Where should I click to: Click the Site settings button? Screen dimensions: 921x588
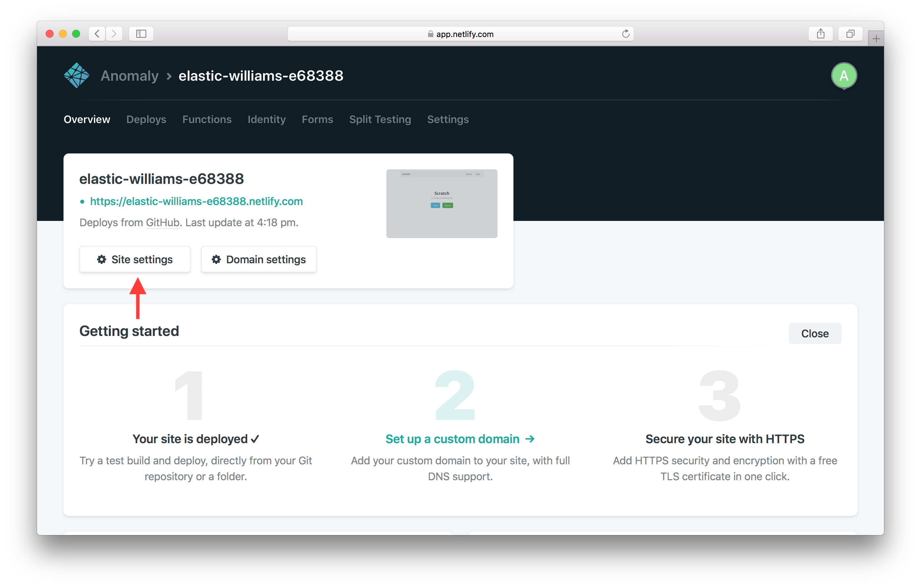(135, 259)
